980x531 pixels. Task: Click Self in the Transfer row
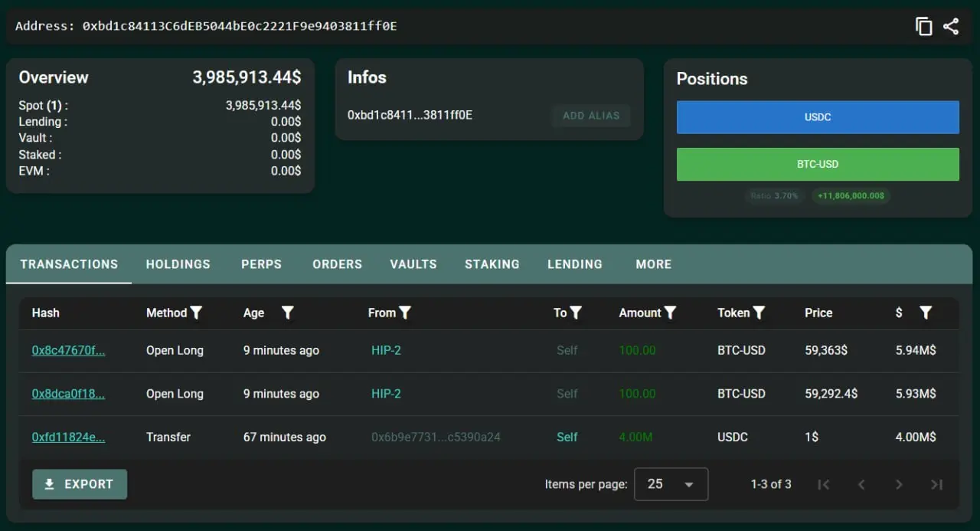(567, 437)
